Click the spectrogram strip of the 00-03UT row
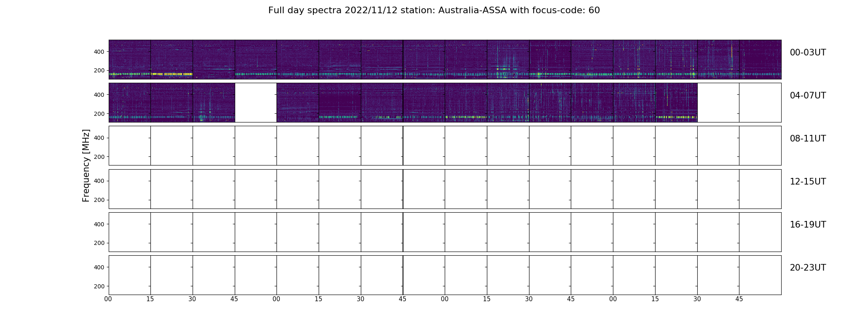This screenshot has height=331, width=868. 445,60
